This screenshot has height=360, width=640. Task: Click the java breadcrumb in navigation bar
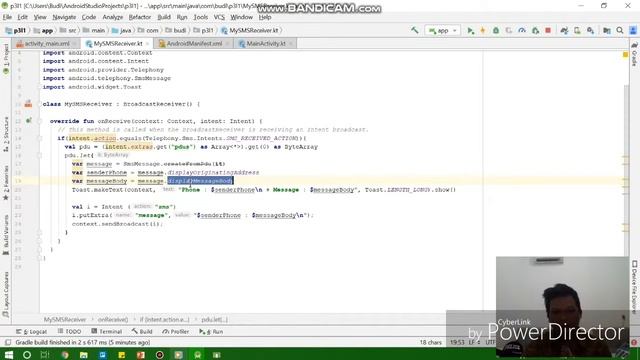tap(122, 30)
